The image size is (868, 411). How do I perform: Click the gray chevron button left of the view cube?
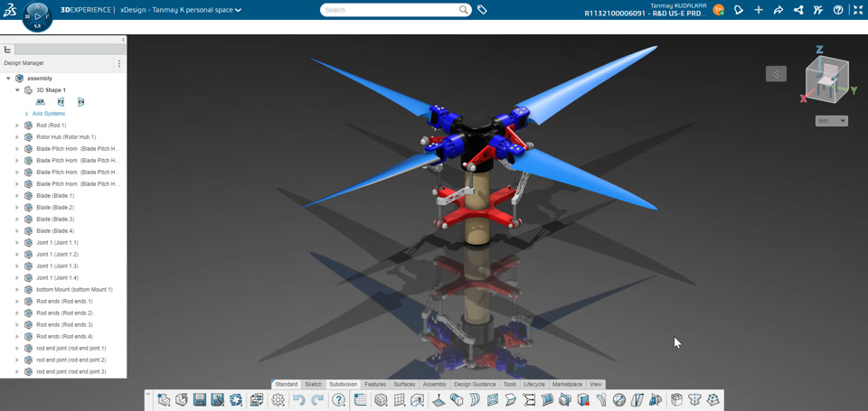click(776, 73)
